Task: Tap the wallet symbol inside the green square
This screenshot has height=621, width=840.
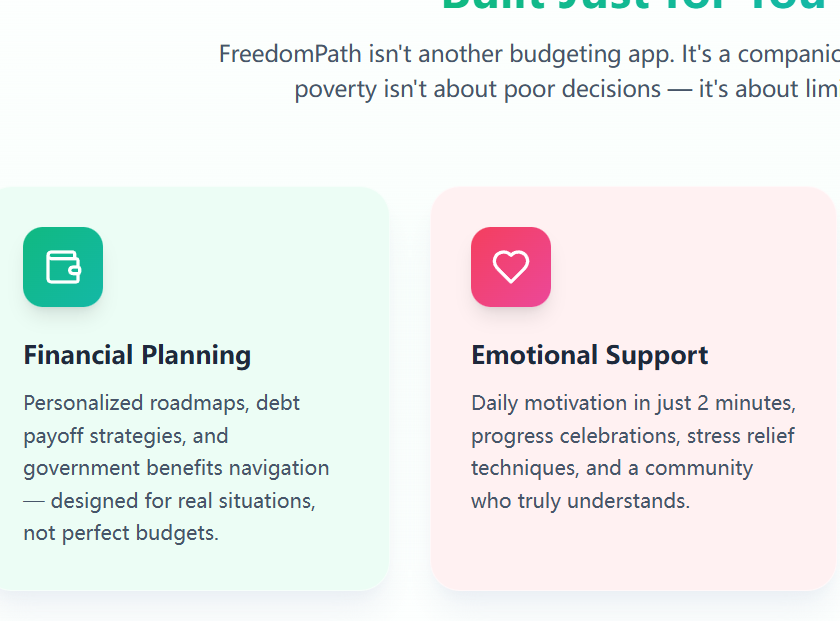Action: [x=63, y=266]
